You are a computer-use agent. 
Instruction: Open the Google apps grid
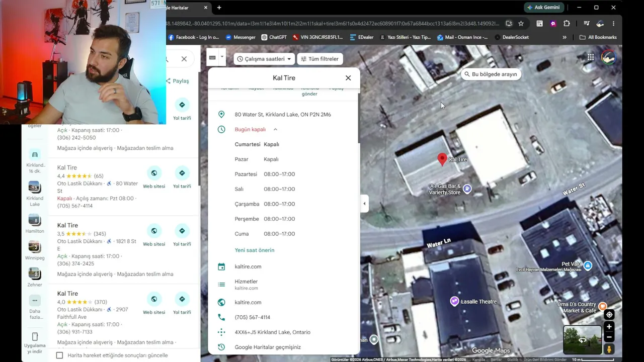click(x=591, y=57)
